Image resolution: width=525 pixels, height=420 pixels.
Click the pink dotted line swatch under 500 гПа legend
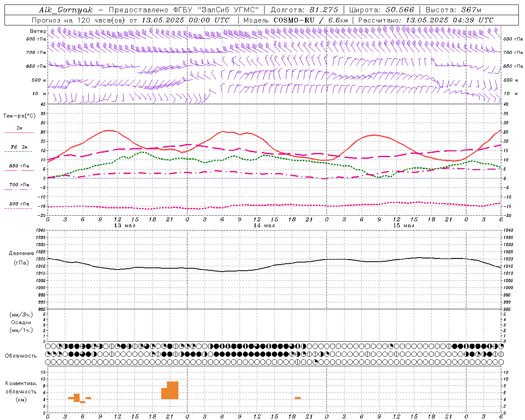pyautogui.click(x=19, y=208)
